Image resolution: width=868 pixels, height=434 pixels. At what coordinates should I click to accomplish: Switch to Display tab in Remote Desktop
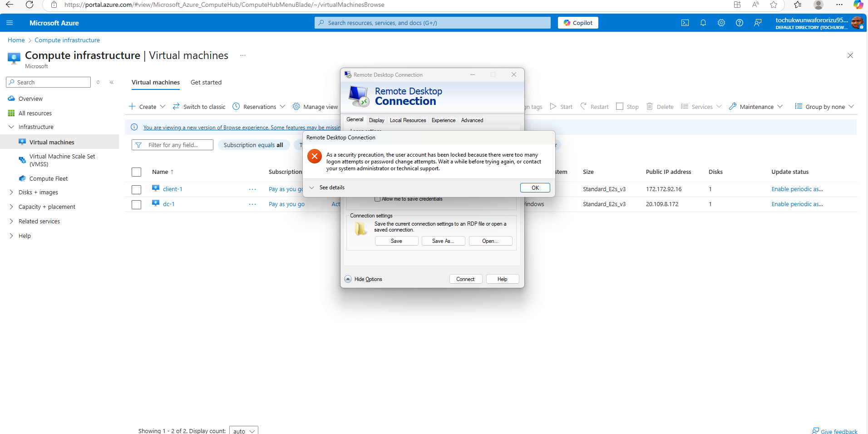coord(376,120)
